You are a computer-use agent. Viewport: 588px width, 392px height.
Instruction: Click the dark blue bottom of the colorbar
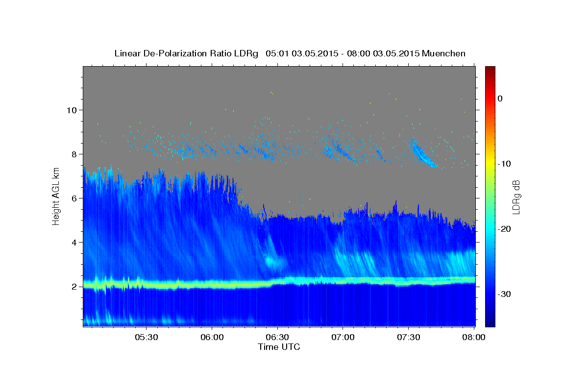tap(490, 322)
